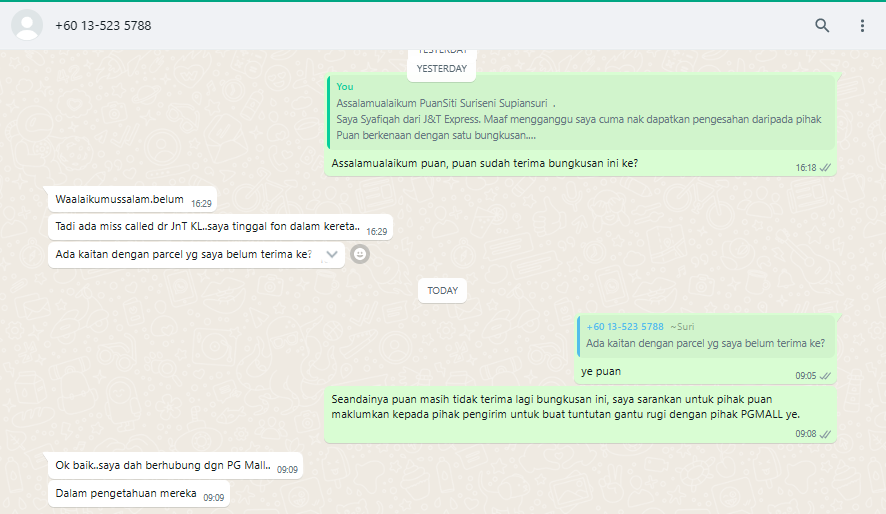Open the search messages magnifier icon
This screenshot has width=886, height=514.
click(x=822, y=26)
